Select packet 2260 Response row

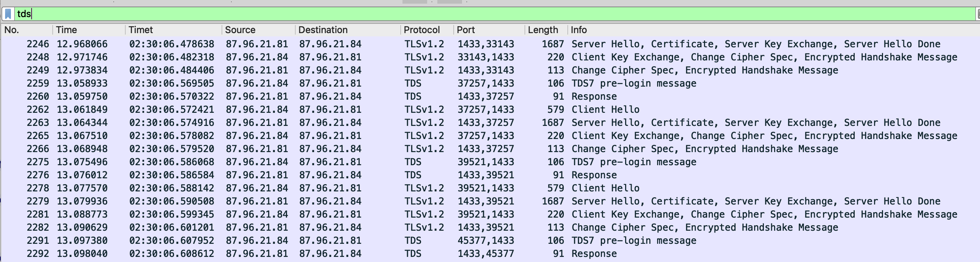pyautogui.click(x=490, y=96)
